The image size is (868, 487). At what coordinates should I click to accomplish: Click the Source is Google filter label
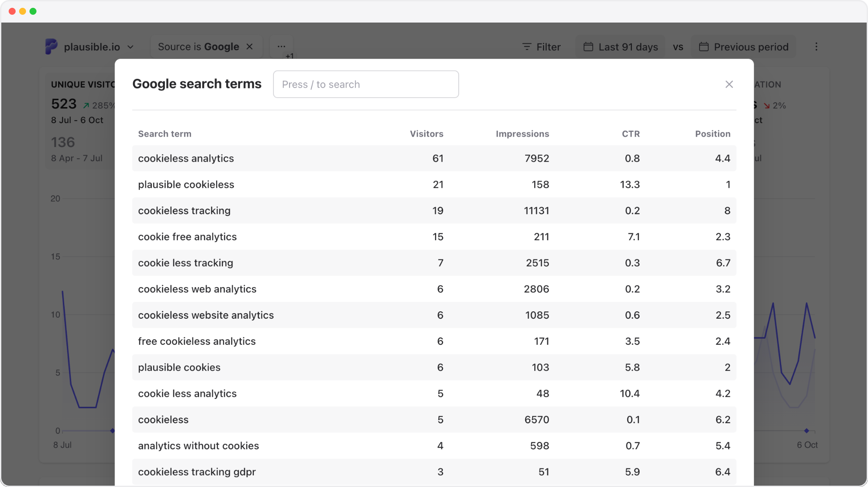tap(198, 47)
